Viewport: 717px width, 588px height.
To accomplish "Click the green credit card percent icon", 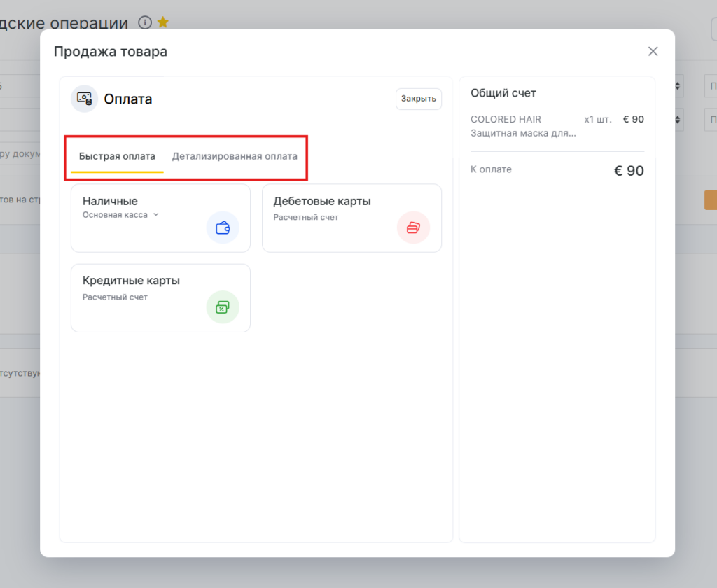I will coord(223,307).
